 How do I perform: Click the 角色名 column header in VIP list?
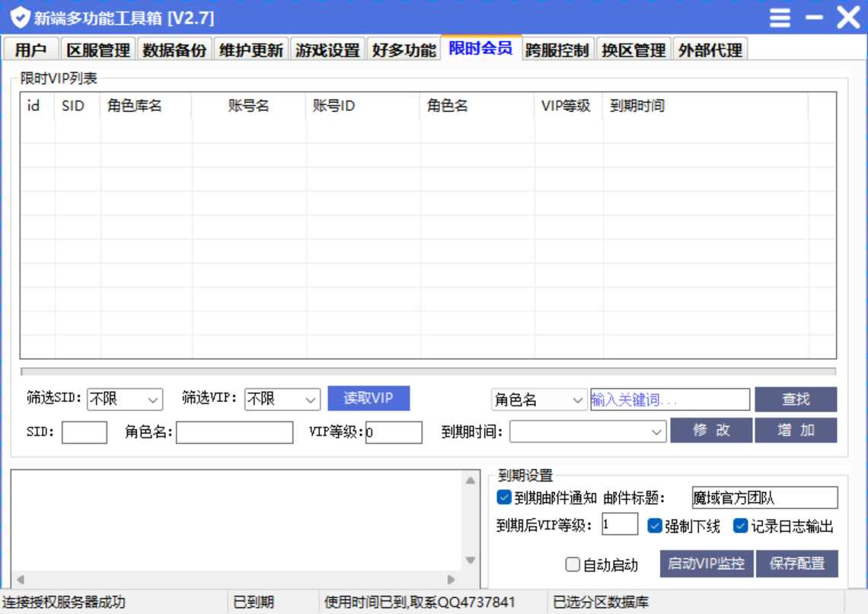tap(477, 106)
